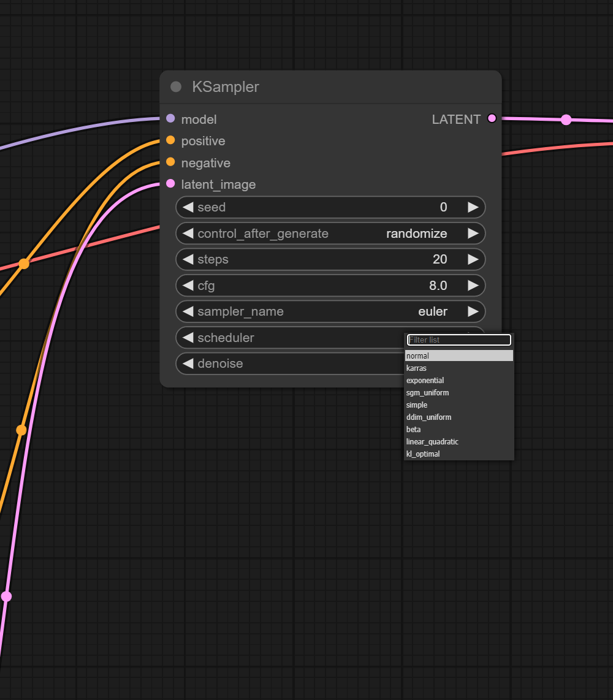Viewport: 613px width, 700px height.
Task: Click the KSampler collapse dot icon
Action: click(x=176, y=87)
